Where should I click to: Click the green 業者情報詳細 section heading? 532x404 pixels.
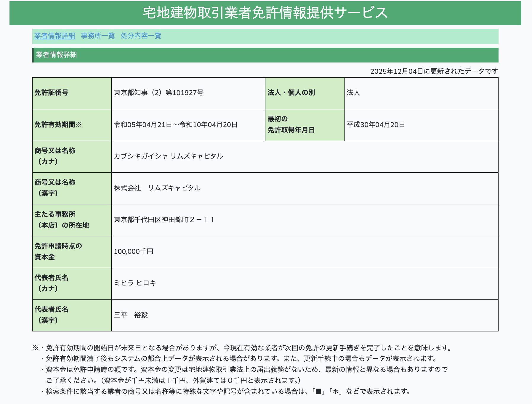56,55
